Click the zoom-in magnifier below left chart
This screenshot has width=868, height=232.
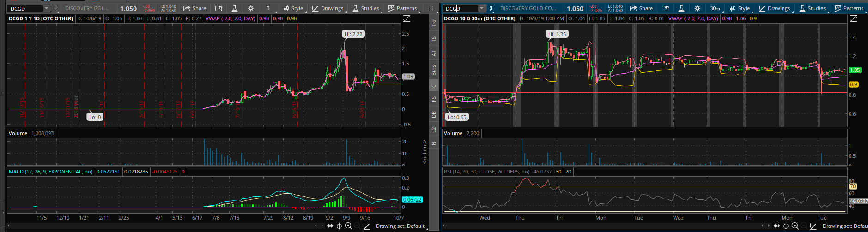(348, 226)
